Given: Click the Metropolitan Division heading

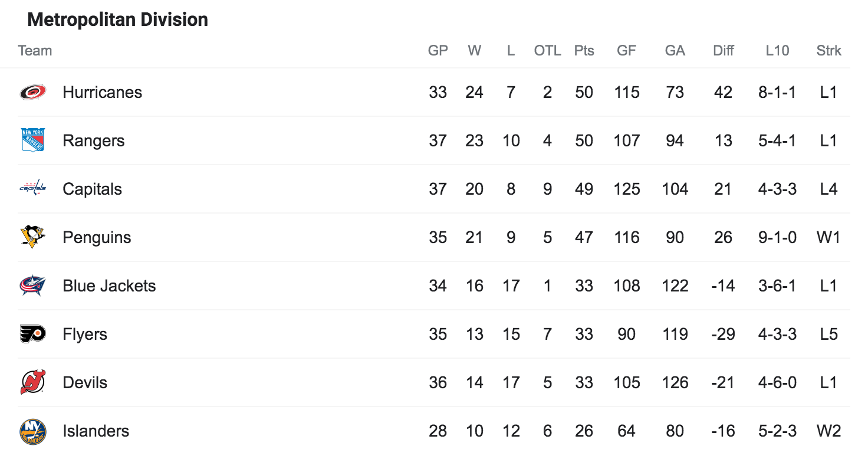Looking at the screenshot, I should pyautogui.click(x=118, y=20).
